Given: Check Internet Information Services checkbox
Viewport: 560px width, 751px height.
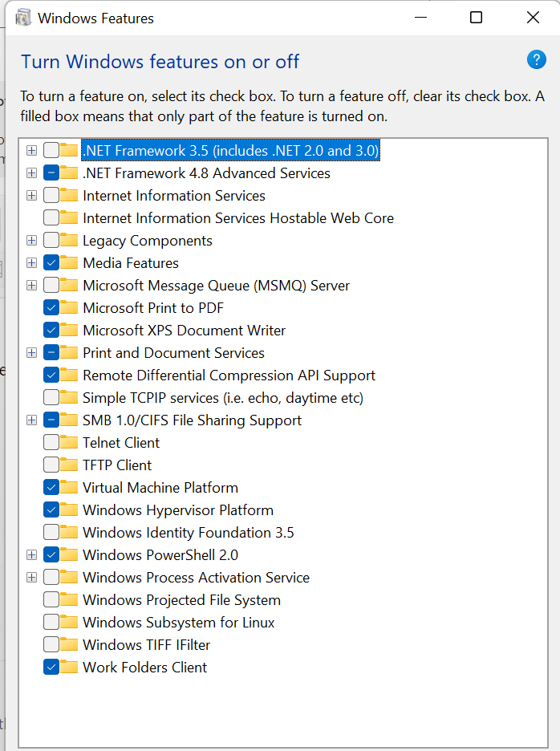Looking at the screenshot, I should point(51,196).
